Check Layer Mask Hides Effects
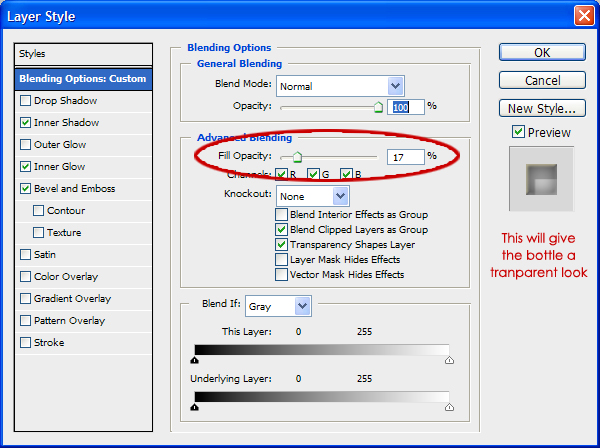The height and width of the screenshot is (448, 600). click(281, 260)
